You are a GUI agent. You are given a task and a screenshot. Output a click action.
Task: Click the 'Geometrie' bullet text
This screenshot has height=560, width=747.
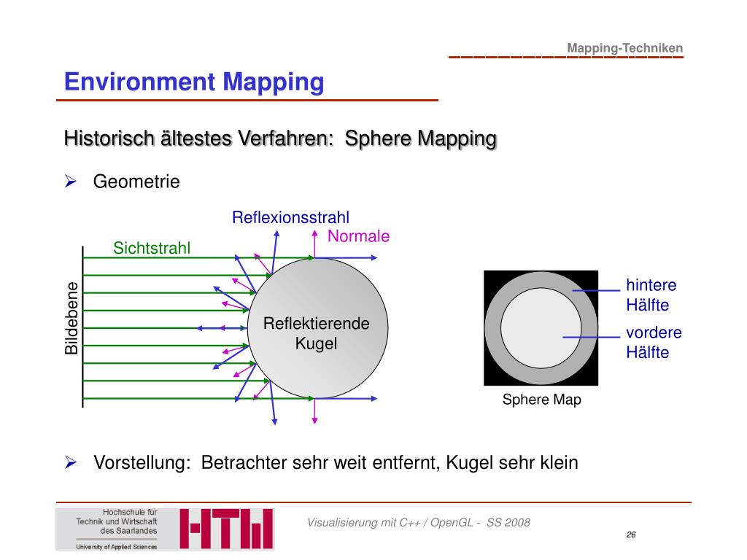coord(136,182)
